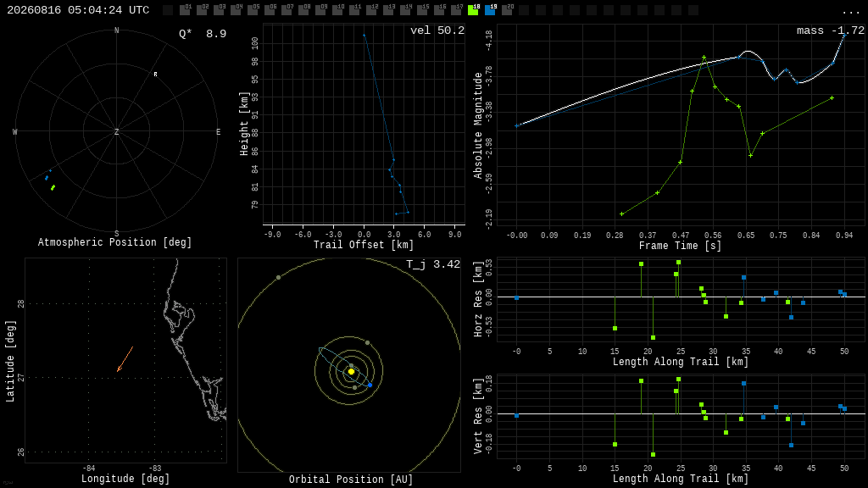Select station square 08 in top bar

pos(303,10)
